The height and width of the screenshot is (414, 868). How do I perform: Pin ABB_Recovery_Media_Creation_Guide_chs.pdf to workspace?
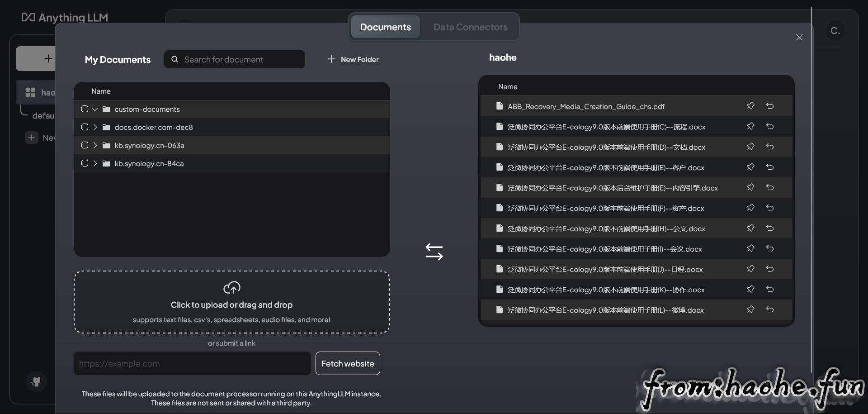[750, 106]
